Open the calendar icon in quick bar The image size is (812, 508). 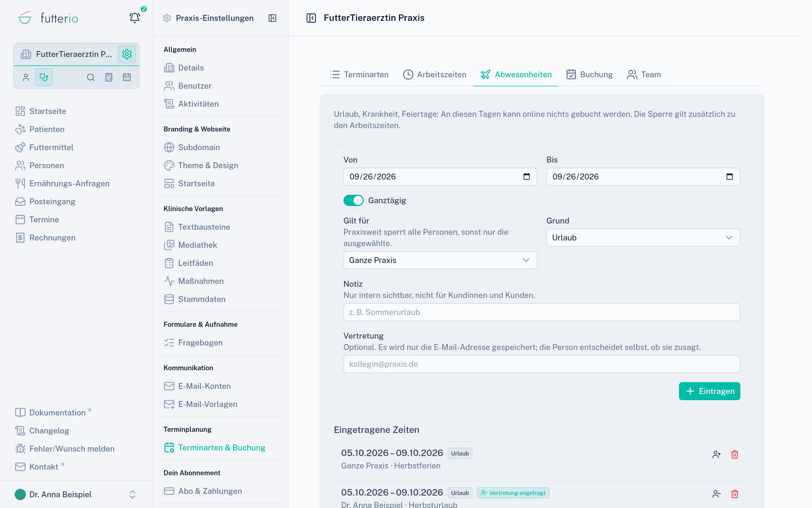[x=127, y=77]
